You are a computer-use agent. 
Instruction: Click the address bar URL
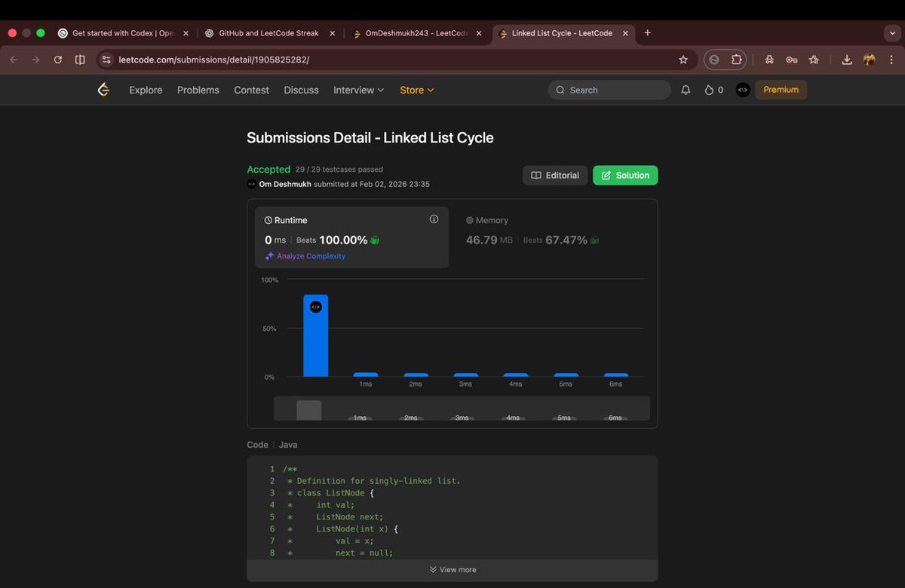tap(214, 60)
